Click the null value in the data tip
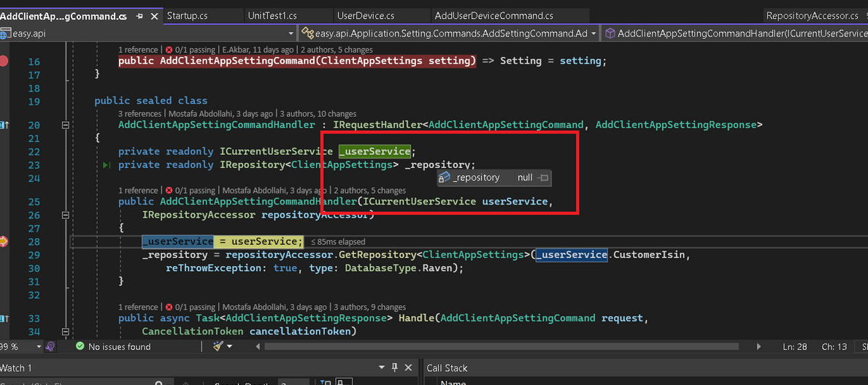868x385 pixels. [x=525, y=178]
